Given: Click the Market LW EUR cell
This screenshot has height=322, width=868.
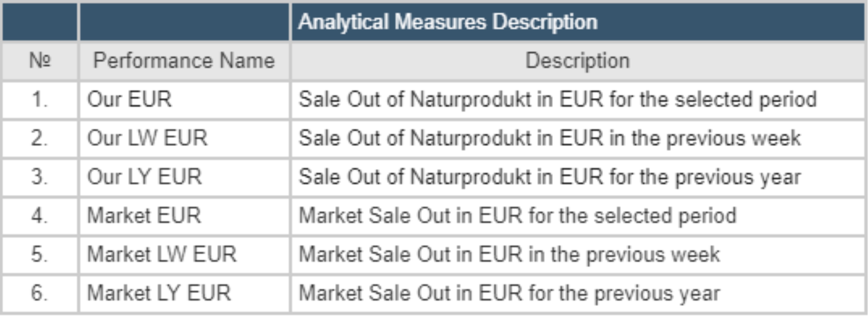Looking at the screenshot, I should pyautogui.click(x=162, y=254).
